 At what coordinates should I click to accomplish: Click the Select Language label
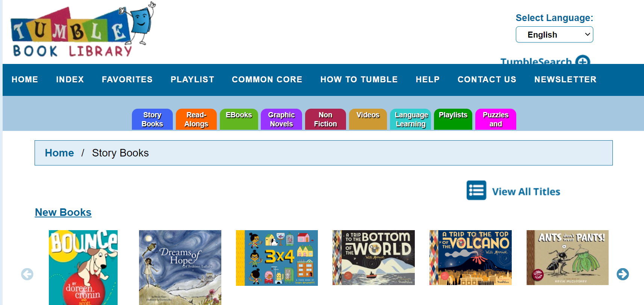[x=554, y=18]
